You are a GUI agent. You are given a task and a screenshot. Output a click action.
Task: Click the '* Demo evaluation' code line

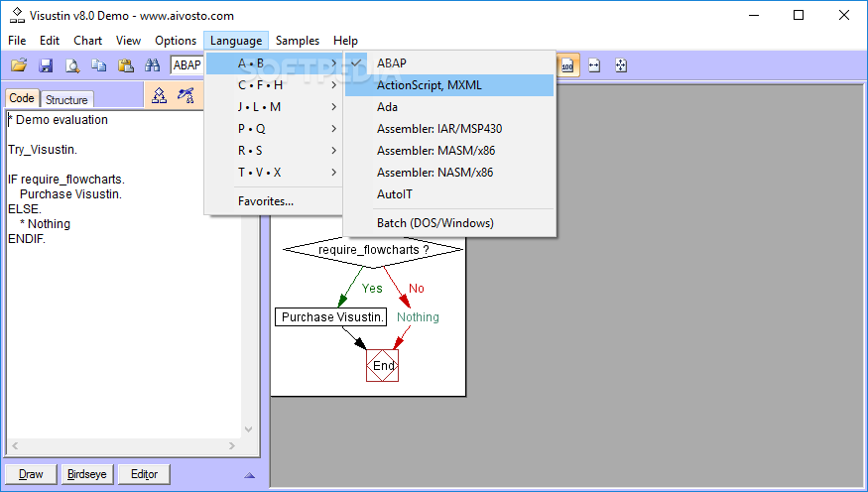[58, 120]
